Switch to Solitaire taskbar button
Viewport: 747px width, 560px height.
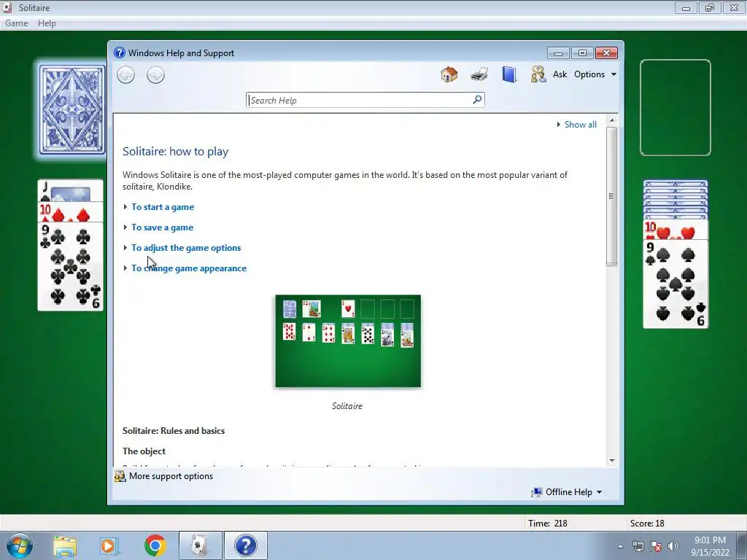[201, 545]
